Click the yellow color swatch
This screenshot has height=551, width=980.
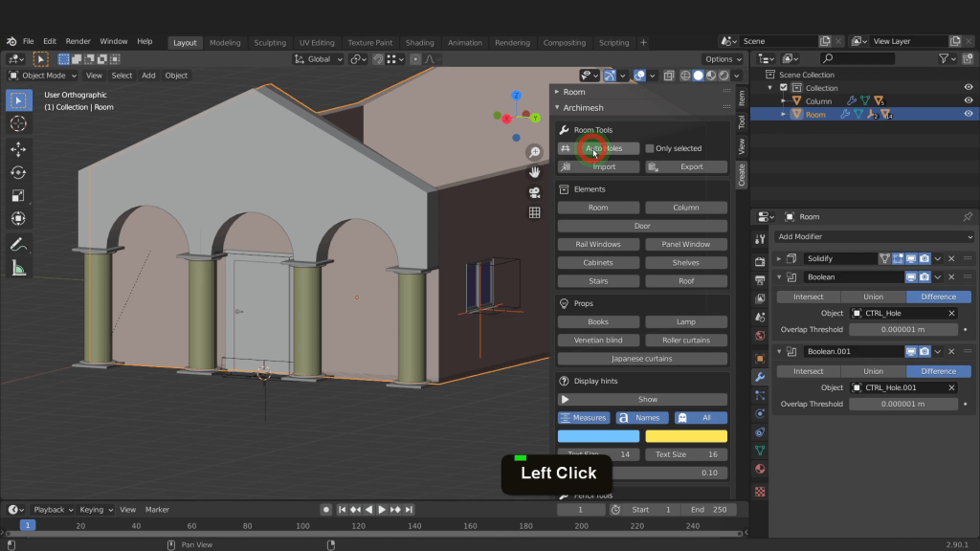pyautogui.click(x=686, y=436)
